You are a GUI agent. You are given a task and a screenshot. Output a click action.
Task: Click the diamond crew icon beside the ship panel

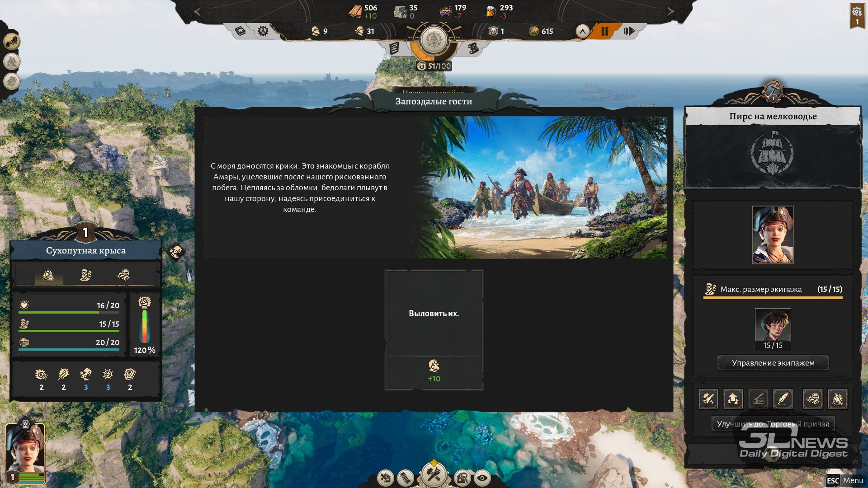tap(175, 252)
